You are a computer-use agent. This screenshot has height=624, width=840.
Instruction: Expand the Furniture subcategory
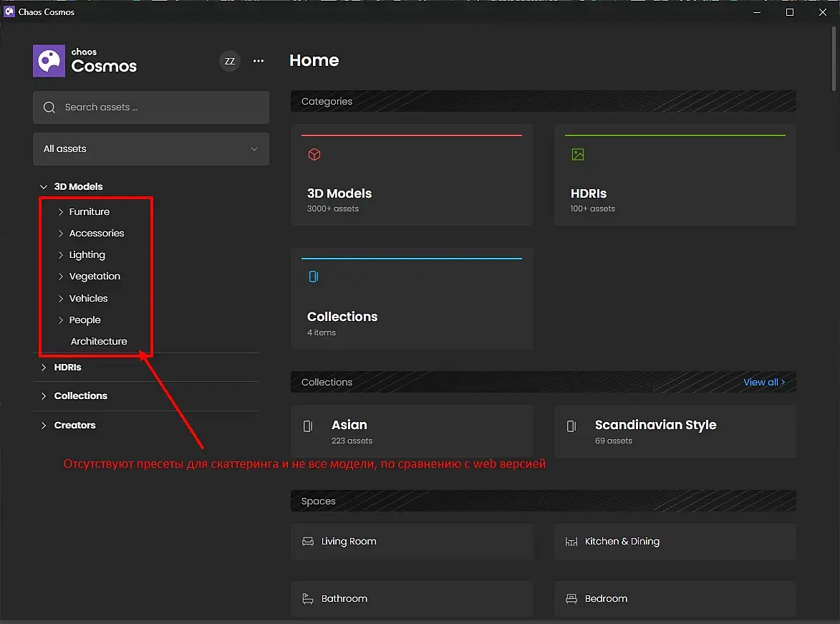click(61, 212)
